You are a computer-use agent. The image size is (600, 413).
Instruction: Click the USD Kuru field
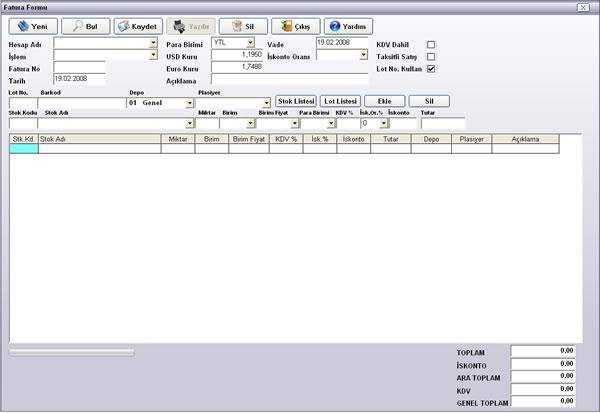click(237, 55)
